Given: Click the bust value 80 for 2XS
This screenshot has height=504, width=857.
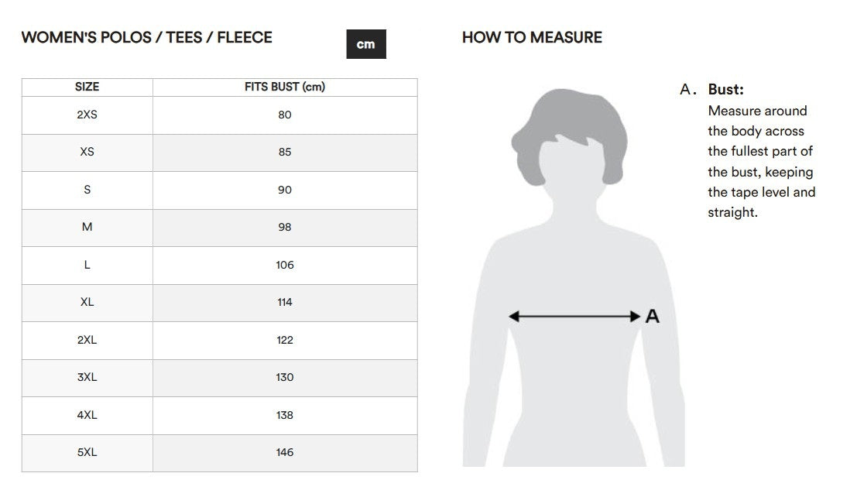Looking at the screenshot, I should point(285,115).
